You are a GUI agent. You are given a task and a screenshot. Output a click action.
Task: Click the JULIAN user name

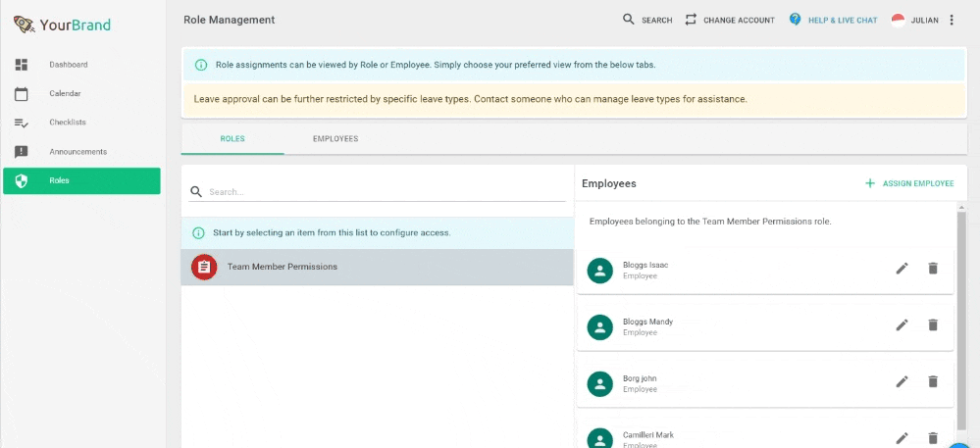pos(924,20)
